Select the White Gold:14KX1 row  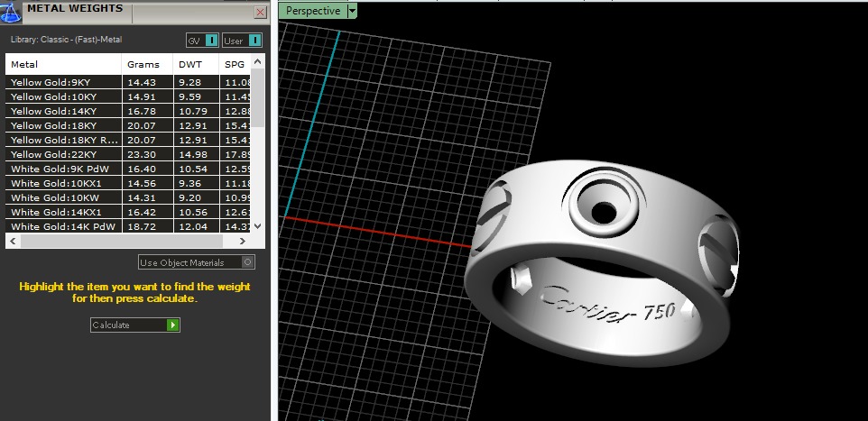128,212
